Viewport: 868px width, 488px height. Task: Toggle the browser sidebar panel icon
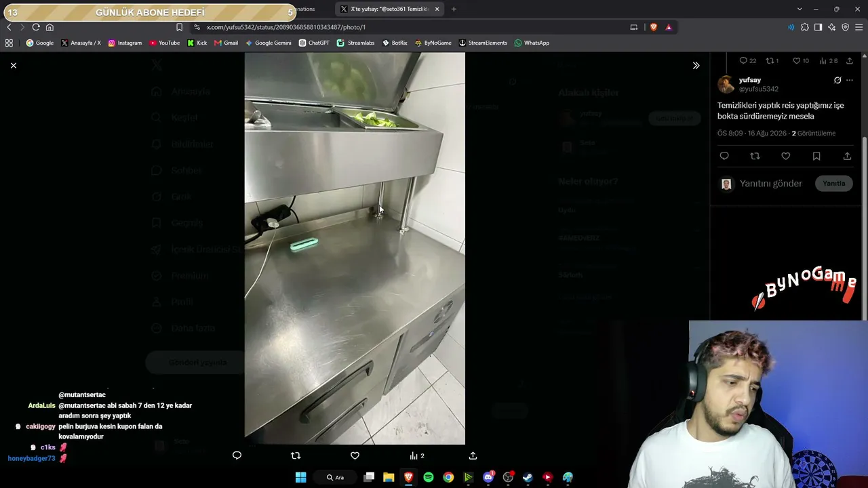tap(818, 27)
